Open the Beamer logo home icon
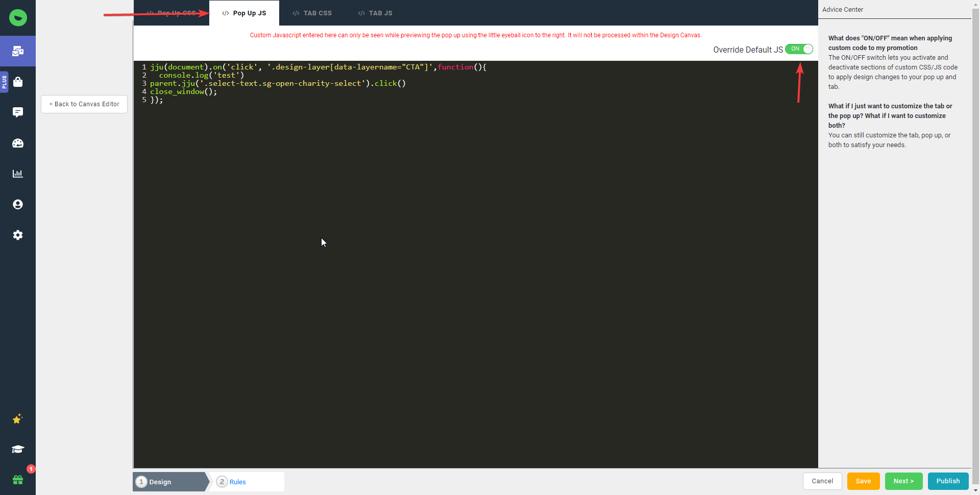This screenshot has width=980, height=495. point(18,18)
